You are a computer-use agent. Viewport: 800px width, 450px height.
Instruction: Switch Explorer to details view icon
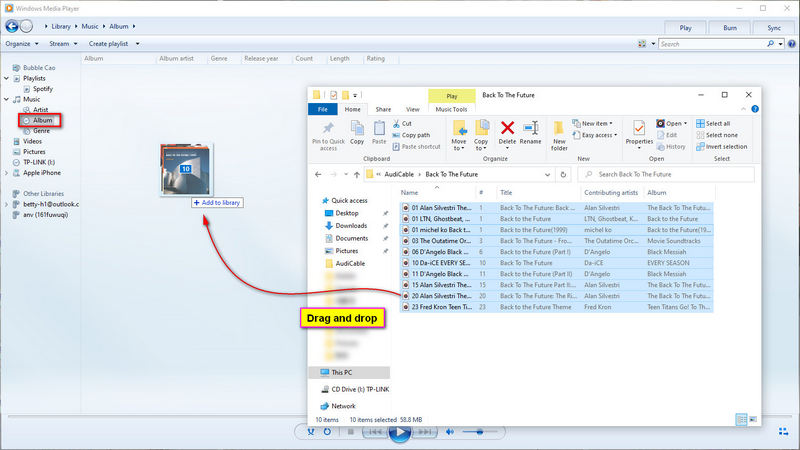click(741, 419)
